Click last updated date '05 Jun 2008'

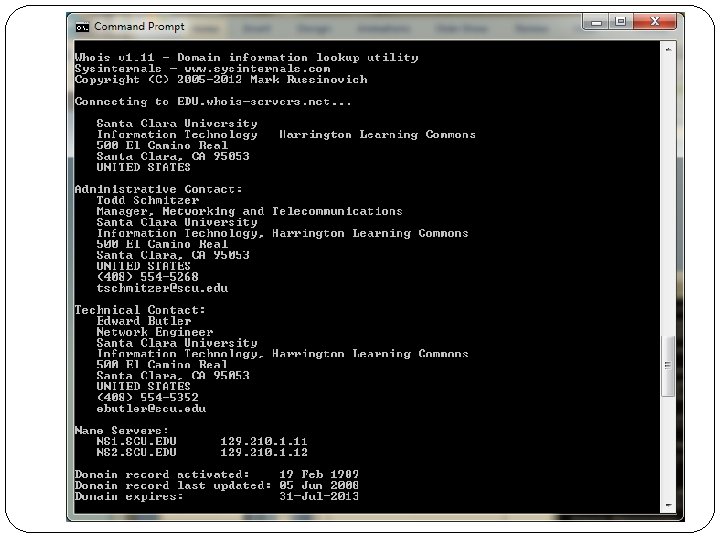point(319,485)
